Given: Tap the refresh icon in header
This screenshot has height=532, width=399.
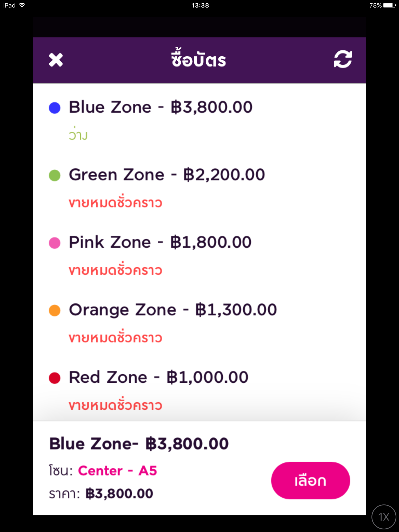Looking at the screenshot, I should pyautogui.click(x=343, y=59).
